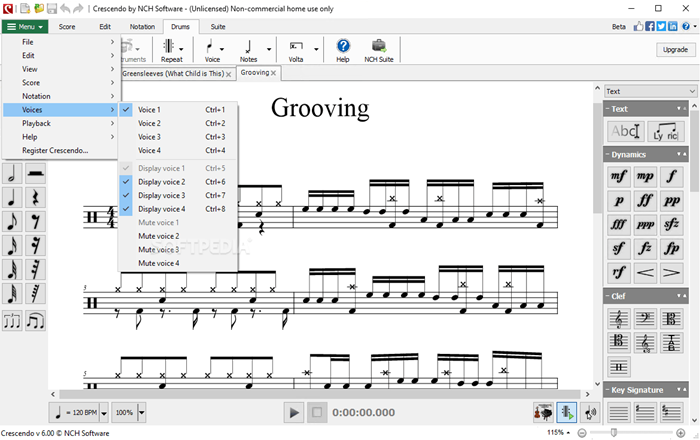Open the green Menu dropdown
Screen dimensions: 700x440
tap(25, 27)
